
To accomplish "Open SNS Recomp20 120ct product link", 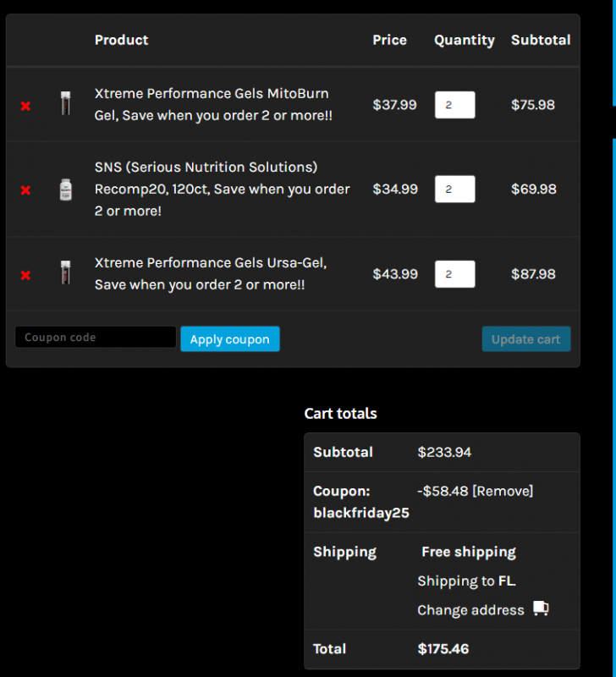I will (222, 189).
